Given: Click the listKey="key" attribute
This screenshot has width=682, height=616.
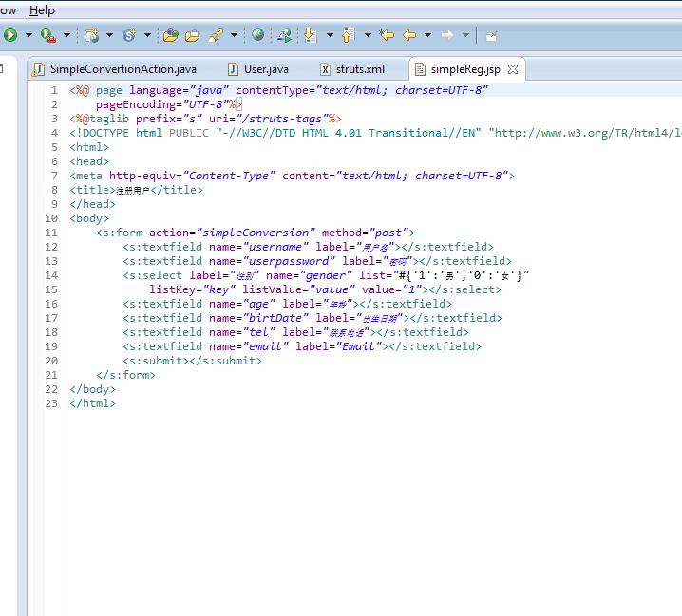Looking at the screenshot, I should [192, 289].
